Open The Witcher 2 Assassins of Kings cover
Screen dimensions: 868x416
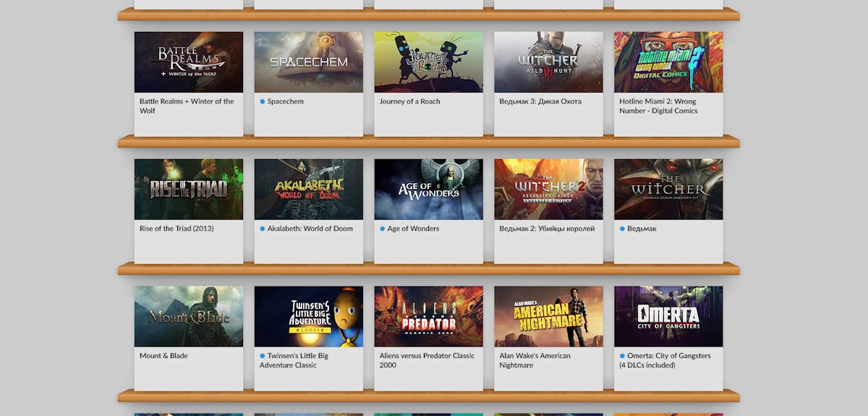click(x=549, y=190)
